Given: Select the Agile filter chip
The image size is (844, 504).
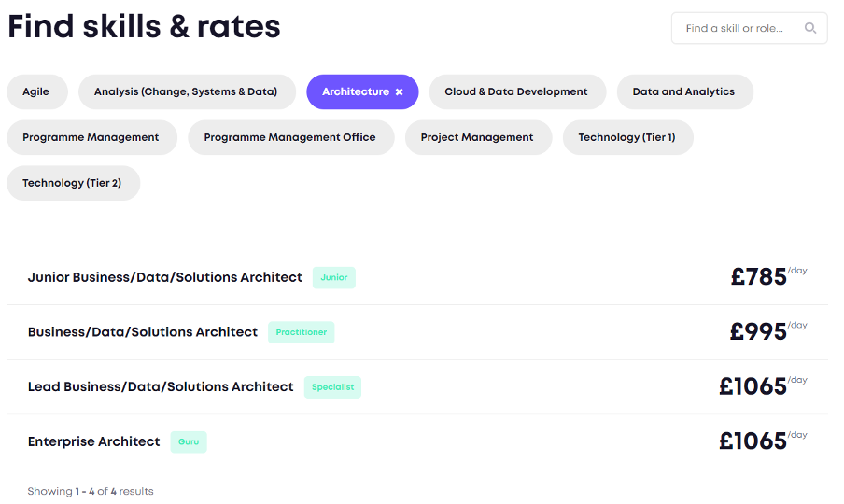Looking at the screenshot, I should (x=36, y=91).
